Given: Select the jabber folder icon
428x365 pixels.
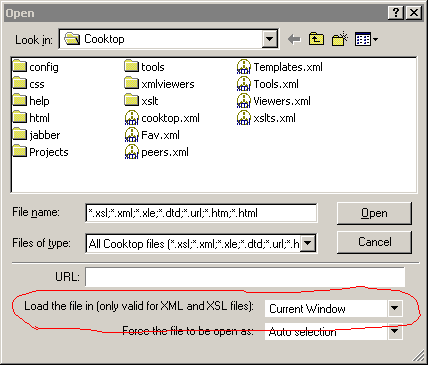Looking at the screenshot, I should (20, 134).
